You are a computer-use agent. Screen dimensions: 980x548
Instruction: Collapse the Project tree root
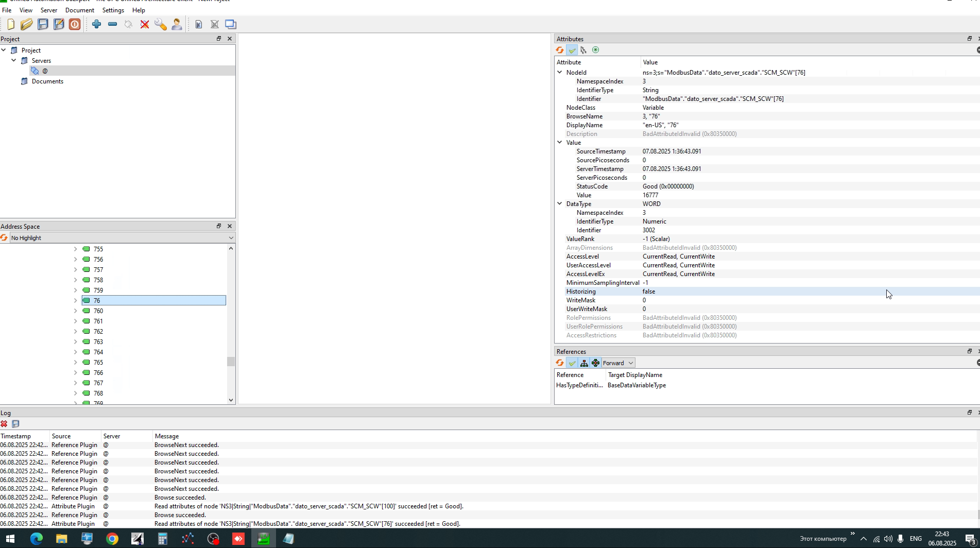pyautogui.click(x=4, y=50)
